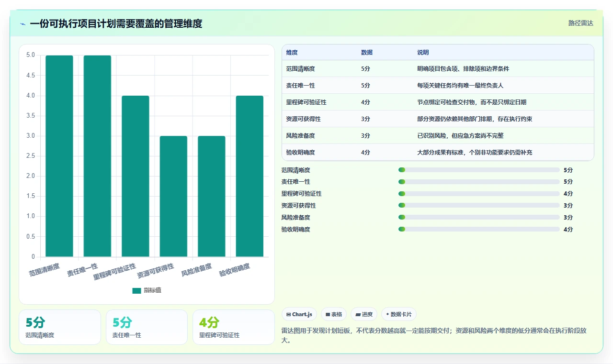Click the 风险准备度 x-axis label under chart
The image size is (613, 364).
(x=196, y=270)
